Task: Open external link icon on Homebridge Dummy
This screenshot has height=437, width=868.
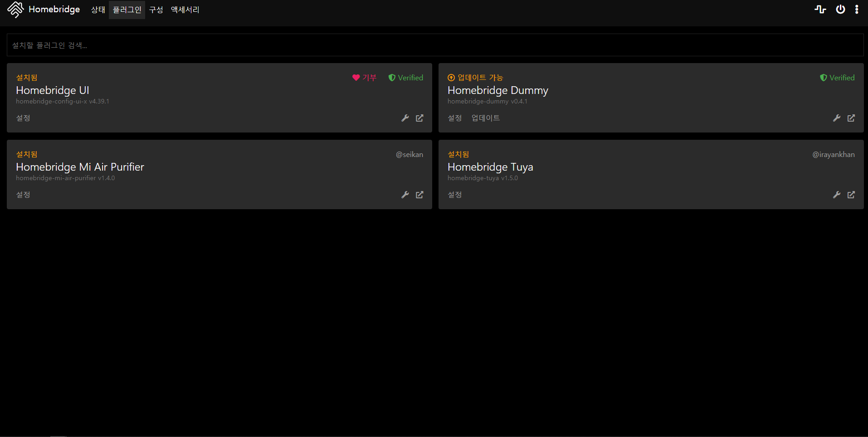Action: 851,118
